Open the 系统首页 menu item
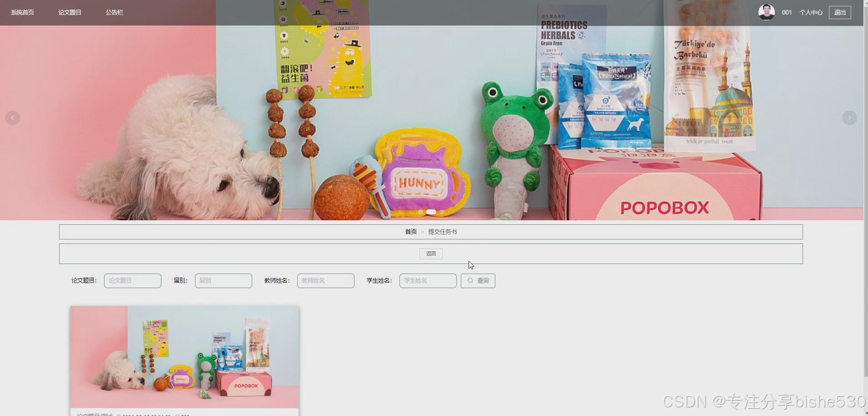 (22, 12)
